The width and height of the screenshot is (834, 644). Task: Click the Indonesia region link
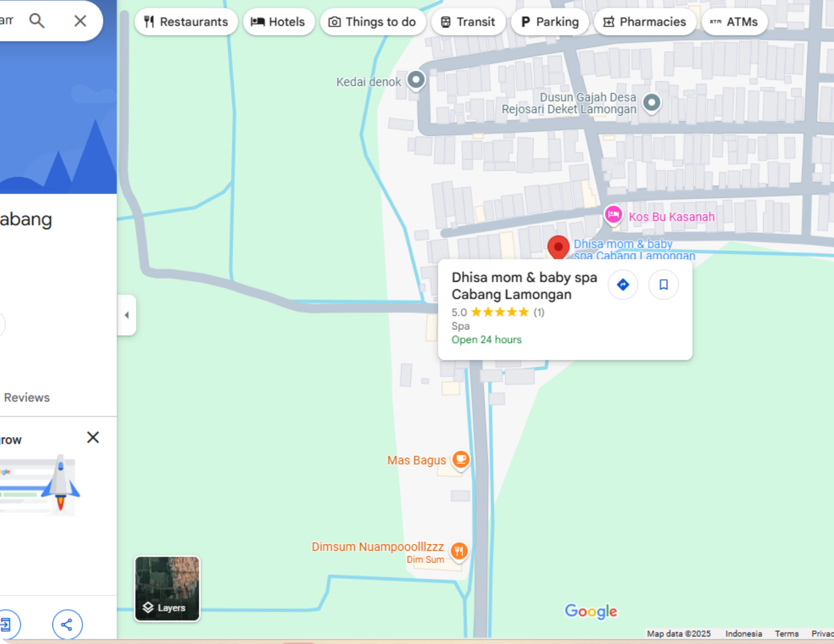pyautogui.click(x=744, y=634)
